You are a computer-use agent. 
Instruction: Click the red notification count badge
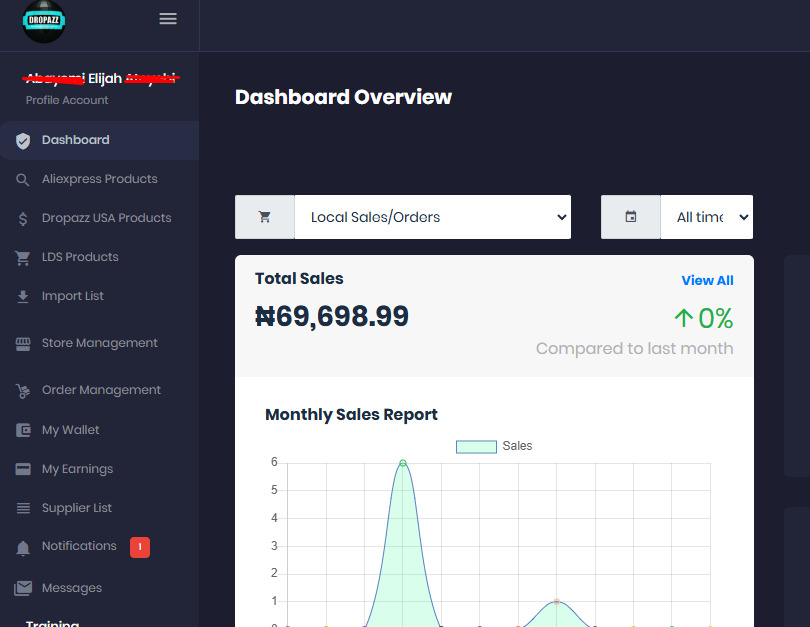coord(140,547)
